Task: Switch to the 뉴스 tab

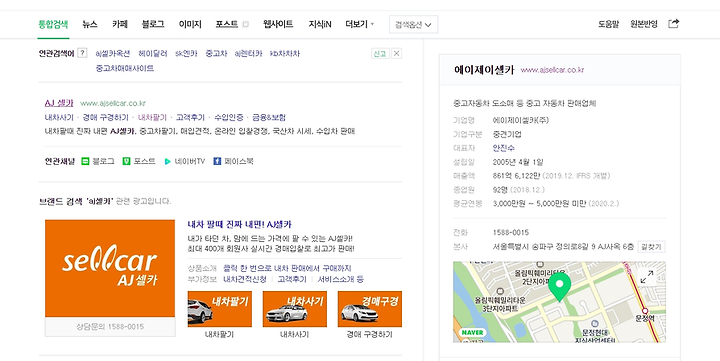Action: point(90,24)
